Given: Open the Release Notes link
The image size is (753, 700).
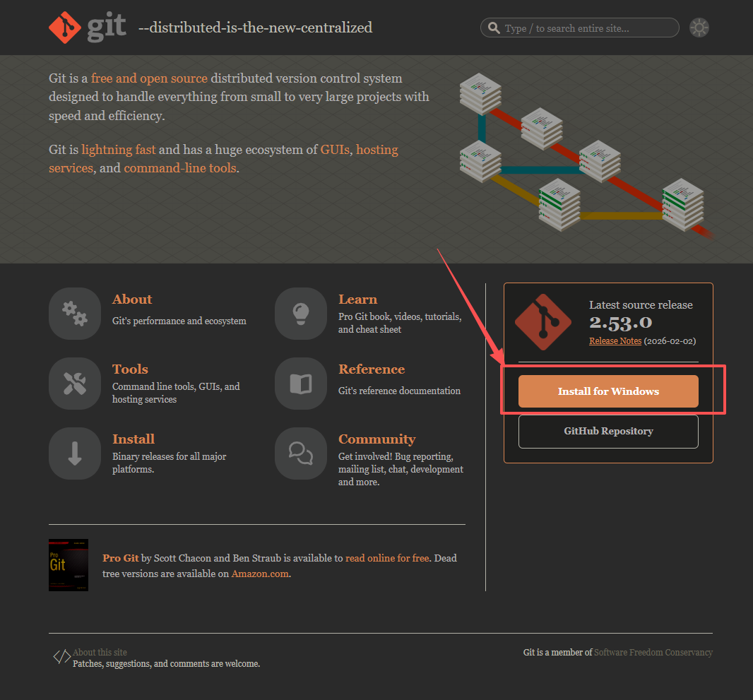Looking at the screenshot, I should click(615, 341).
